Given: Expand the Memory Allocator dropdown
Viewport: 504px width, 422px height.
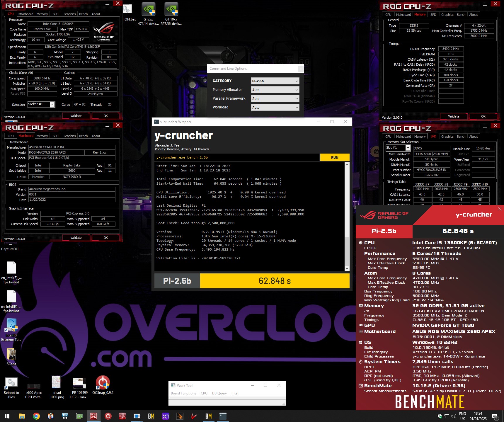Looking at the screenshot, I should tap(275, 90).
